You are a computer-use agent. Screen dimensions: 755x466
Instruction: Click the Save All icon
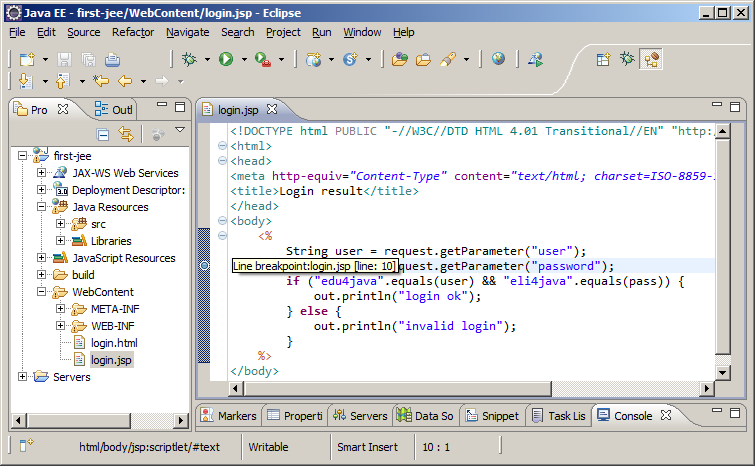88,60
